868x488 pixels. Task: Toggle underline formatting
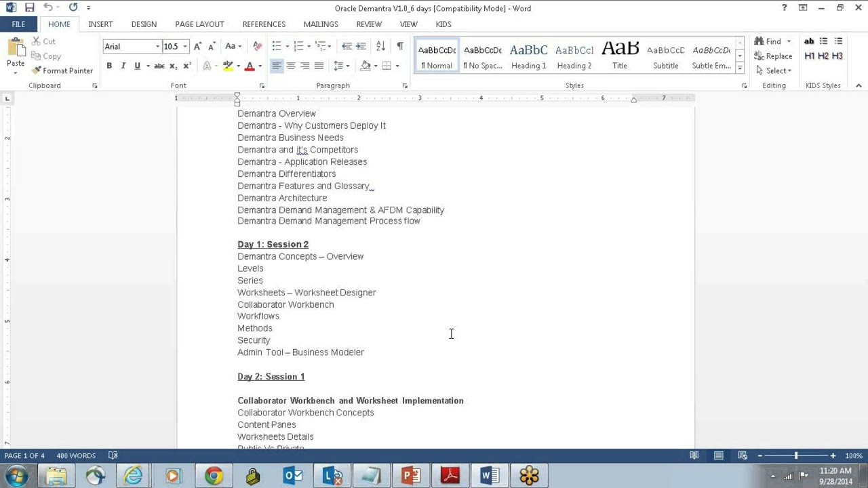pos(137,66)
